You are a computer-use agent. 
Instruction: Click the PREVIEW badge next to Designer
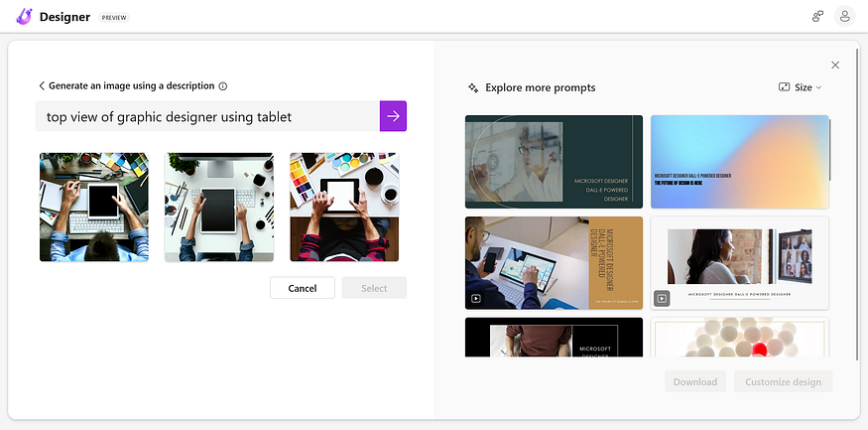pos(114,17)
